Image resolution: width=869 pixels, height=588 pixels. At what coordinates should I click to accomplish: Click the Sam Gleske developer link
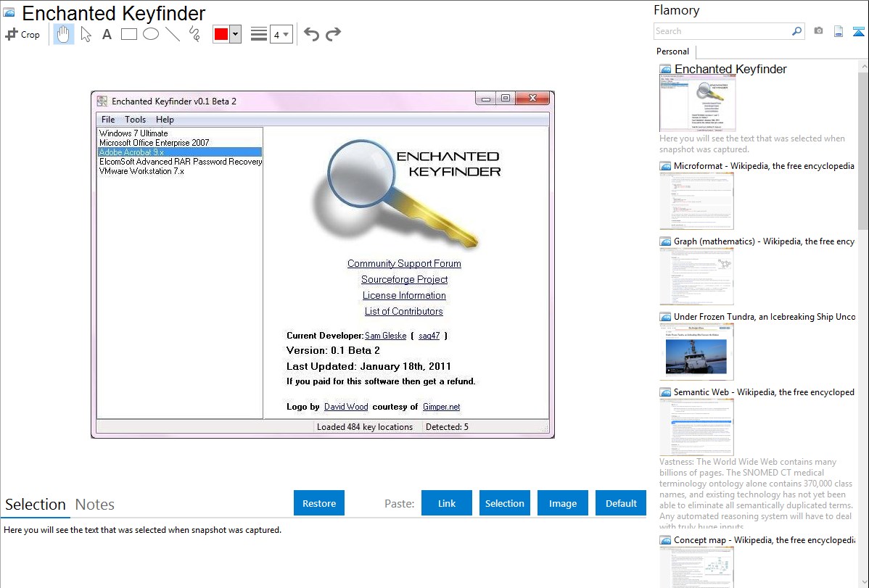[385, 335]
